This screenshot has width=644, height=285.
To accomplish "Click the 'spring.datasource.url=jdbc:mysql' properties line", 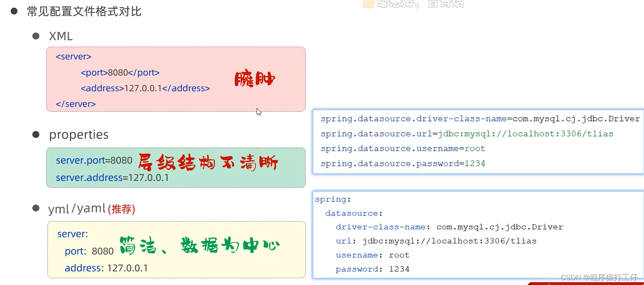I will point(467,133).
